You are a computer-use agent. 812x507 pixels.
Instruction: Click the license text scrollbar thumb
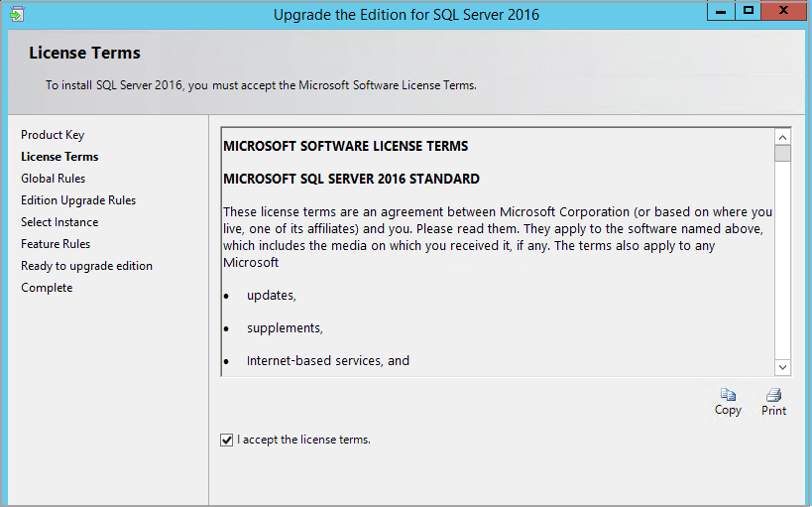pyautogui.click(x=782, y=154)
